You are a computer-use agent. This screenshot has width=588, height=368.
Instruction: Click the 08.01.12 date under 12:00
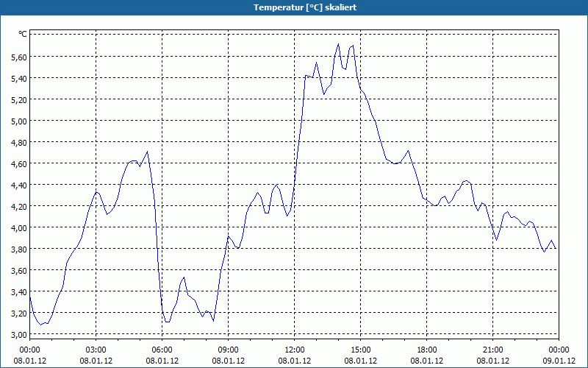pos(295,361)
